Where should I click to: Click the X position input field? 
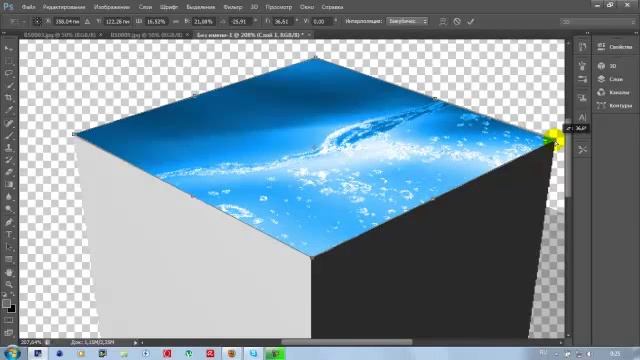coord(67,22)
